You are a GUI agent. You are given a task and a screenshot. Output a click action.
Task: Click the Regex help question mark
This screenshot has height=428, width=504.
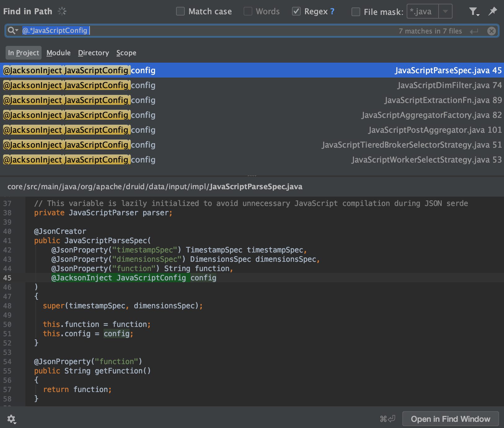pyautogui.click(x=332, y=11)
